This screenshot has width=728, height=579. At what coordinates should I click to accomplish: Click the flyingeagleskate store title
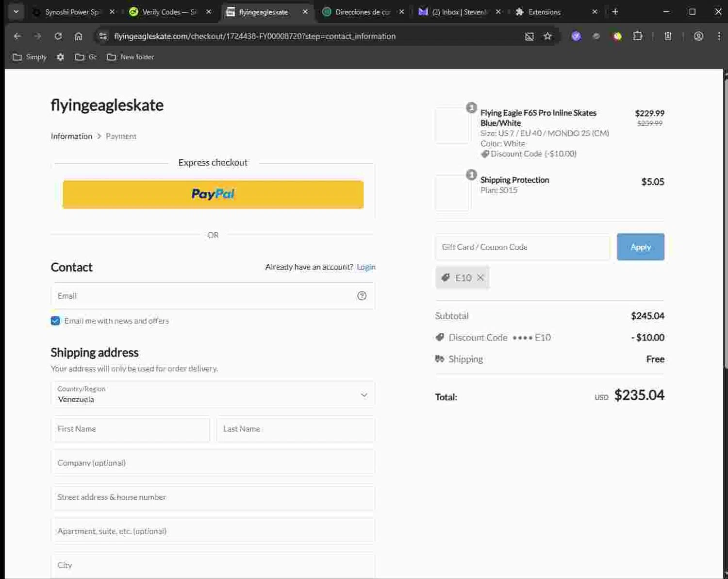[x=107, y=105]
